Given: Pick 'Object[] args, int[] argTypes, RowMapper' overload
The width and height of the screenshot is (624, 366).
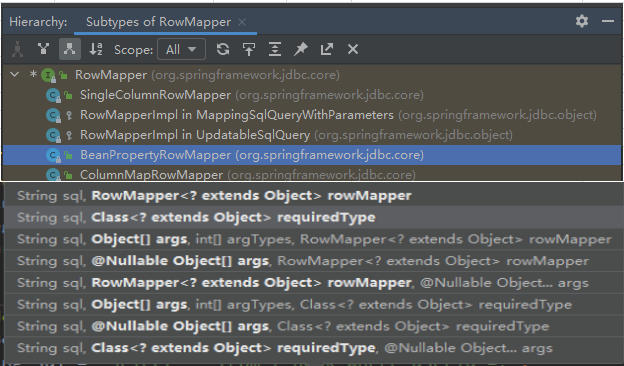Looking at the screenshot, I should (314, 239).
